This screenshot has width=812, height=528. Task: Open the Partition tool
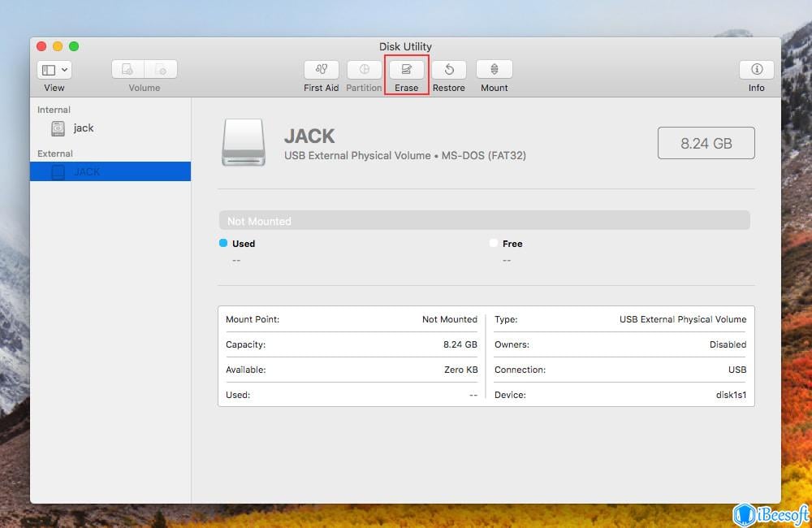363,70
